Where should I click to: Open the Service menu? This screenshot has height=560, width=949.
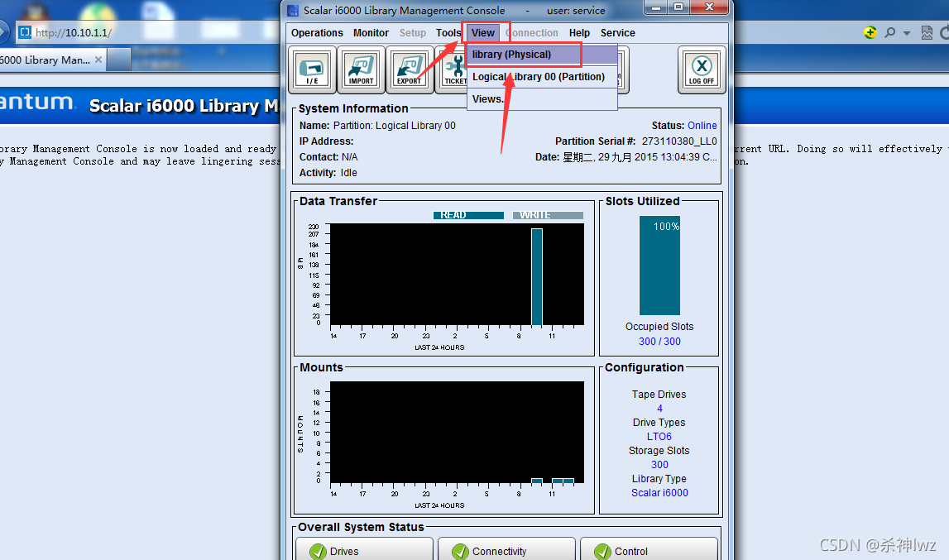(x=617, y=33)
